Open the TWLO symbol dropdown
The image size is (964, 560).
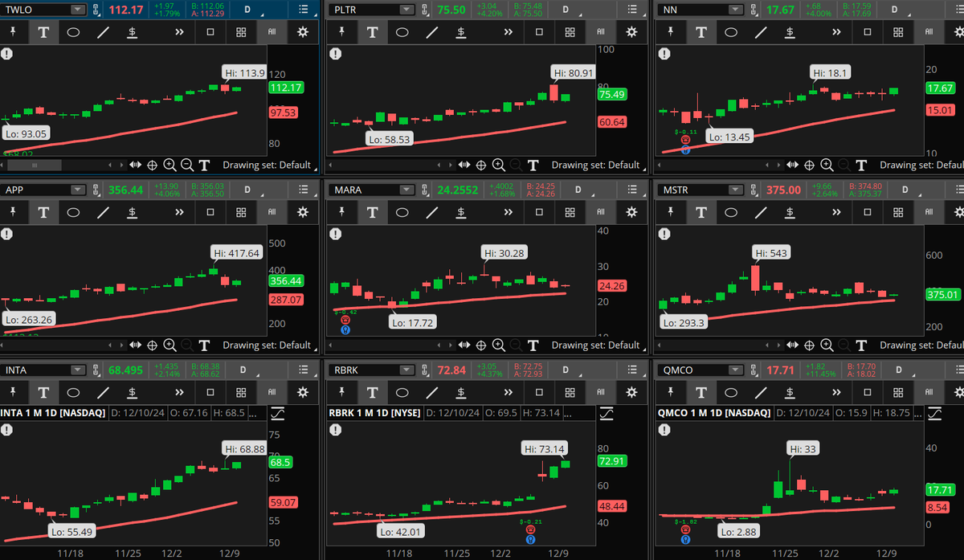pyautogui.click(x=77, y=9)
